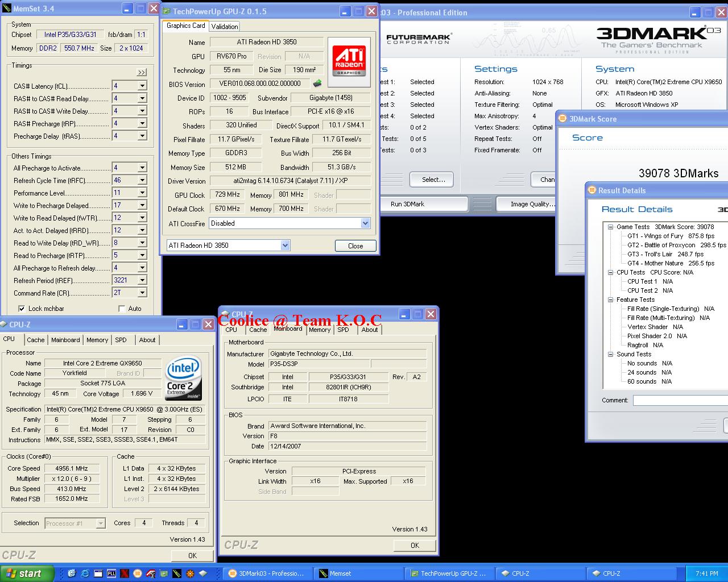Image resolution: width=728 pixels, height=582 pixels.
Task: Open the Refresh Period (tREF) dropdown
Action: click(x=142, y=280)
